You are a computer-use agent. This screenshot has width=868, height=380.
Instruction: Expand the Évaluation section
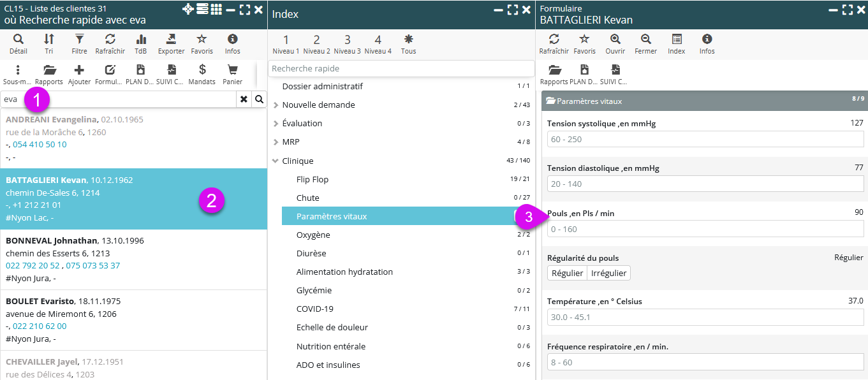click(276, 124)
